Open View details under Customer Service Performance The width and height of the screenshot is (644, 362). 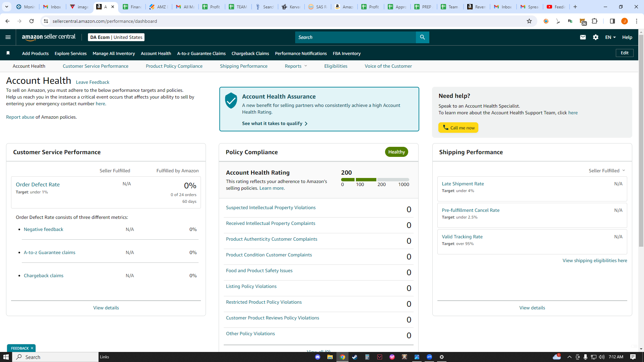point(106,308)
